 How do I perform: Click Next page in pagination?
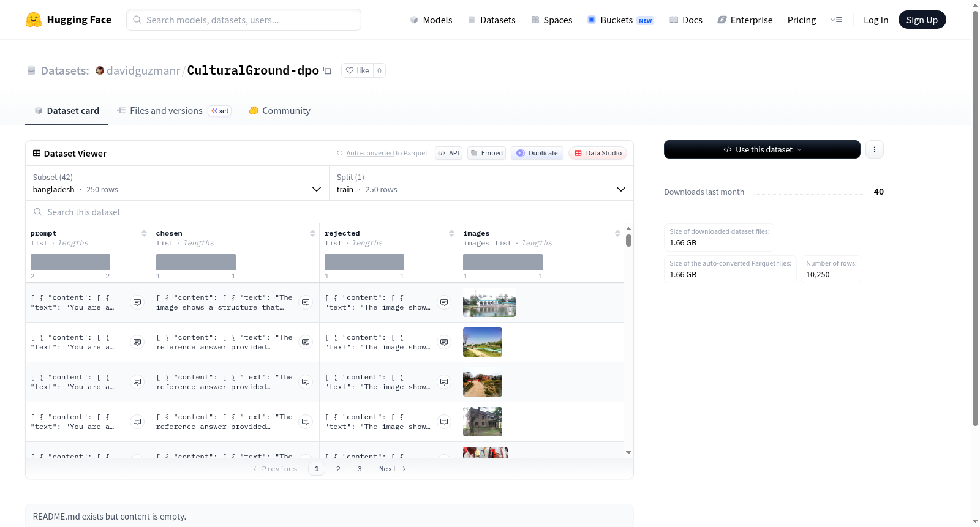click(393, 469)
